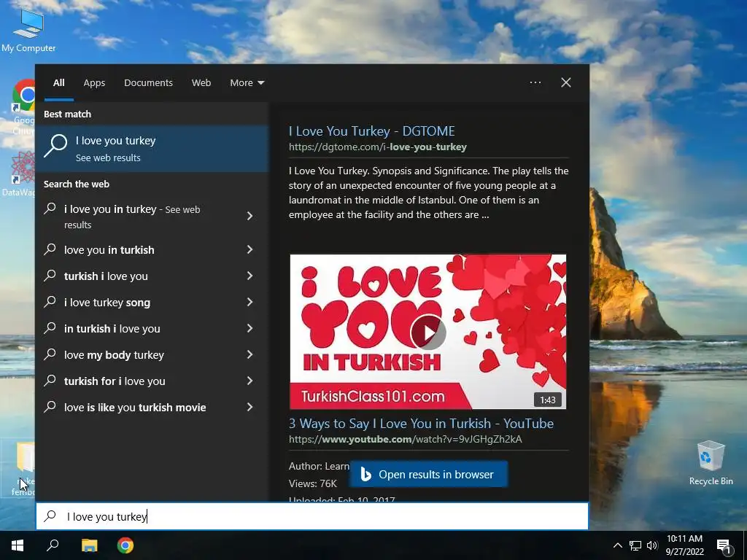Click inside the search box text field
Screen dimensions: 747x560
click(312, 516)
